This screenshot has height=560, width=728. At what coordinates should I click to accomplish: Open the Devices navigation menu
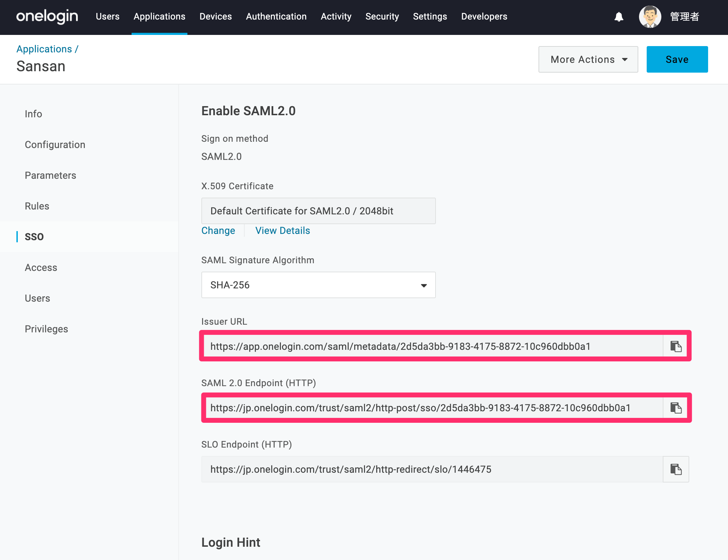pyautogui.click(x=216, y=16)
